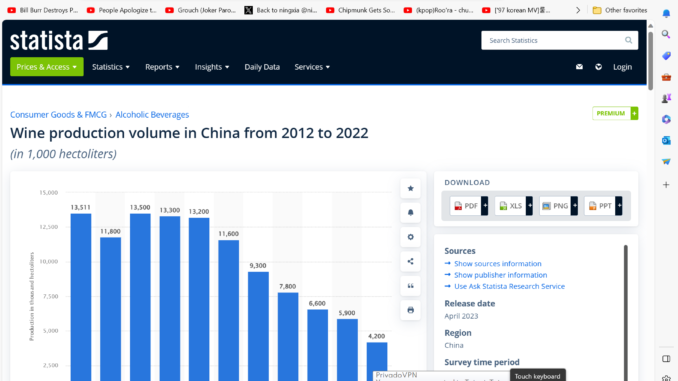Open the Chipmunk Gets So... bookmark
This screenshot has width=678, height=381.
(361, 10)
